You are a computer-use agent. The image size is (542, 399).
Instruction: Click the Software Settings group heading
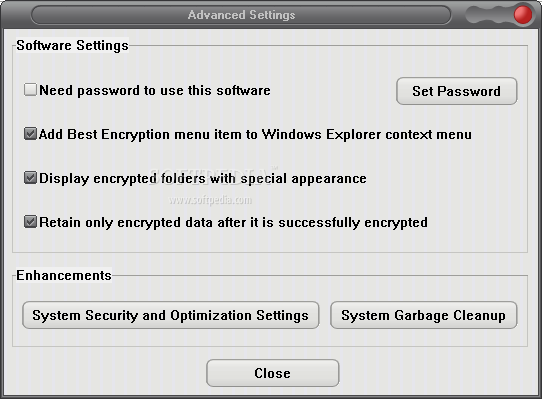[x=72, y=45]
